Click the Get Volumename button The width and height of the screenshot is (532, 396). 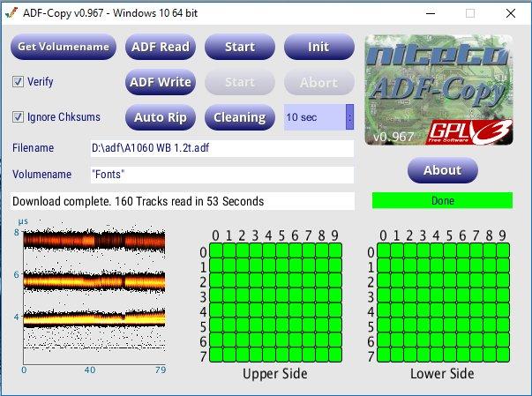(x=64, y=47)
